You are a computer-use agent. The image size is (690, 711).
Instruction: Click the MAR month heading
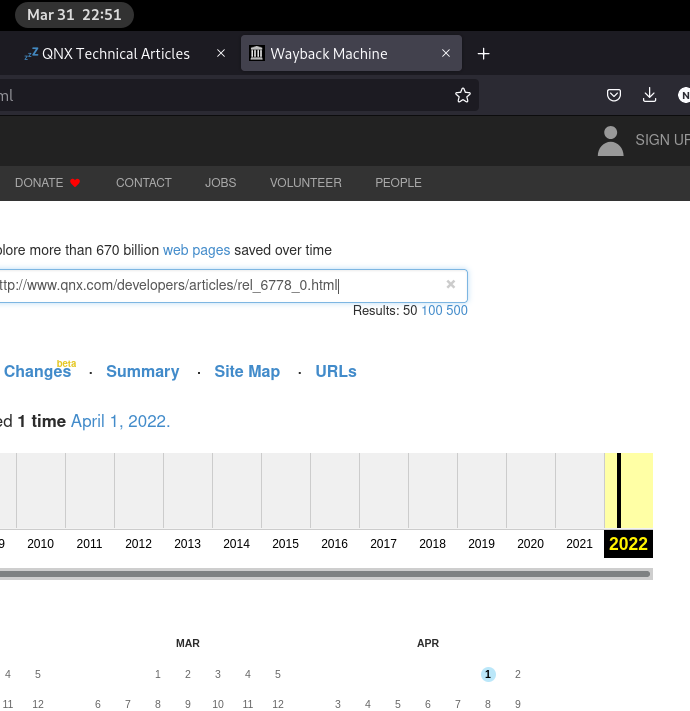pos(188,643)
